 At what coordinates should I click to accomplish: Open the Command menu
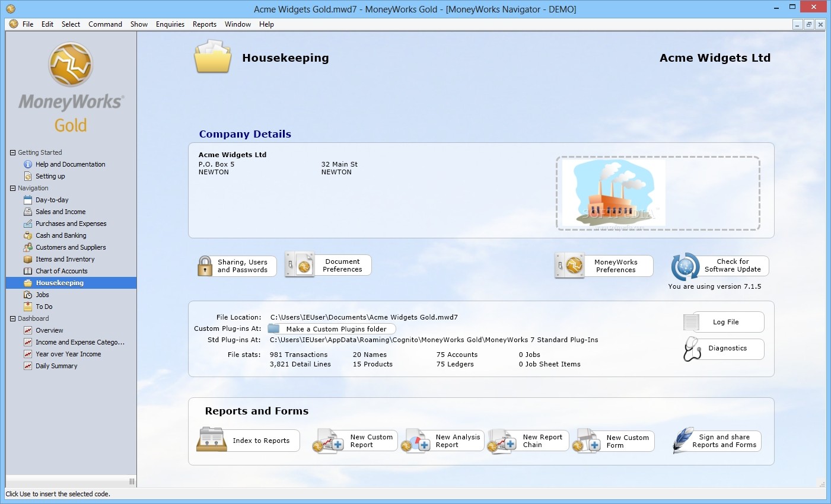coord(105,24)
